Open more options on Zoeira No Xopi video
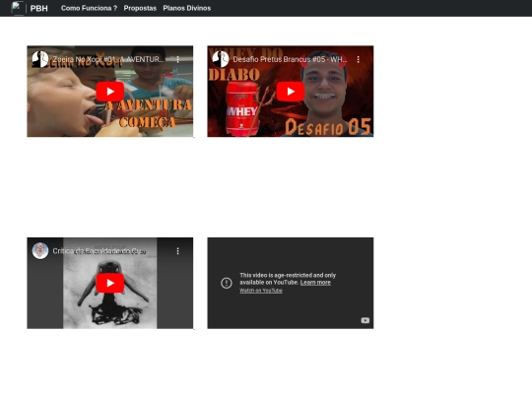Image resolution: width=532 pixels, height=399 pixels. 177,59
